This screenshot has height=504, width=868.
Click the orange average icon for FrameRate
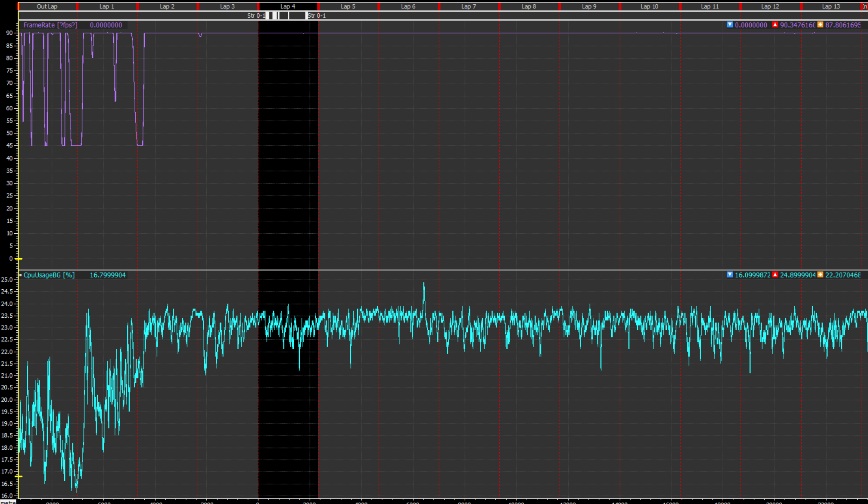(820, 25)
